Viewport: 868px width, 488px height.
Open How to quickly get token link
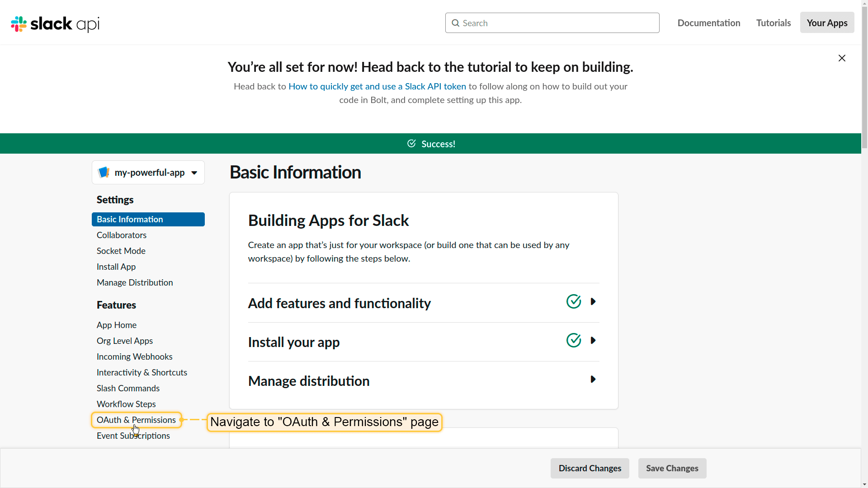377,86
